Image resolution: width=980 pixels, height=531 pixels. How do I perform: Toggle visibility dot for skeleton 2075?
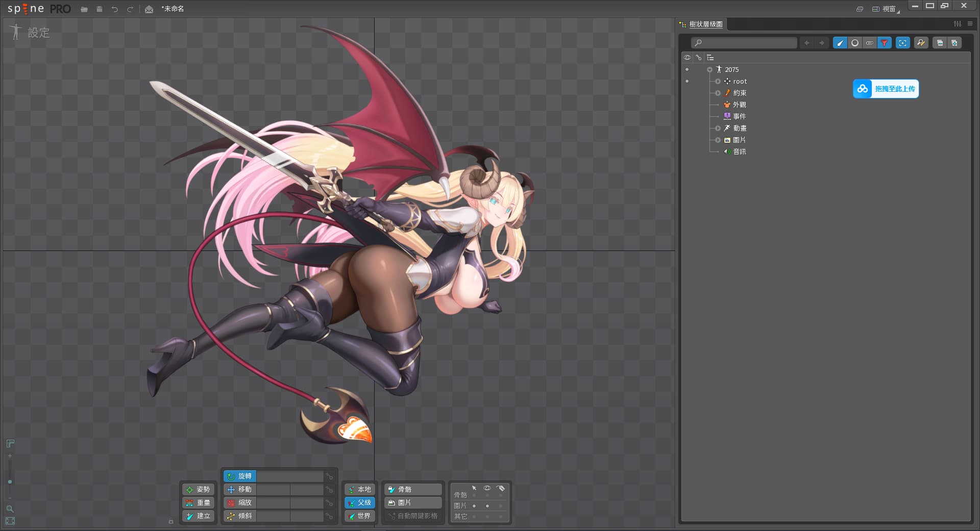[687, 69]
